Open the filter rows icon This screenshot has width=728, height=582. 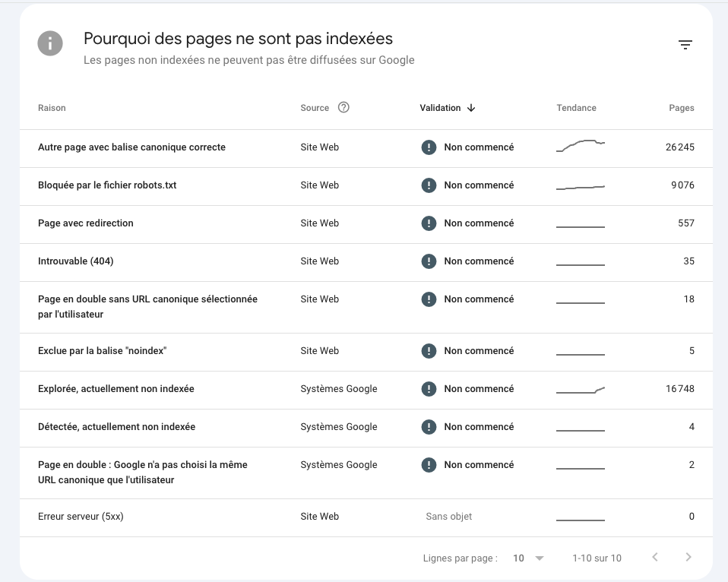click(685, 46)
